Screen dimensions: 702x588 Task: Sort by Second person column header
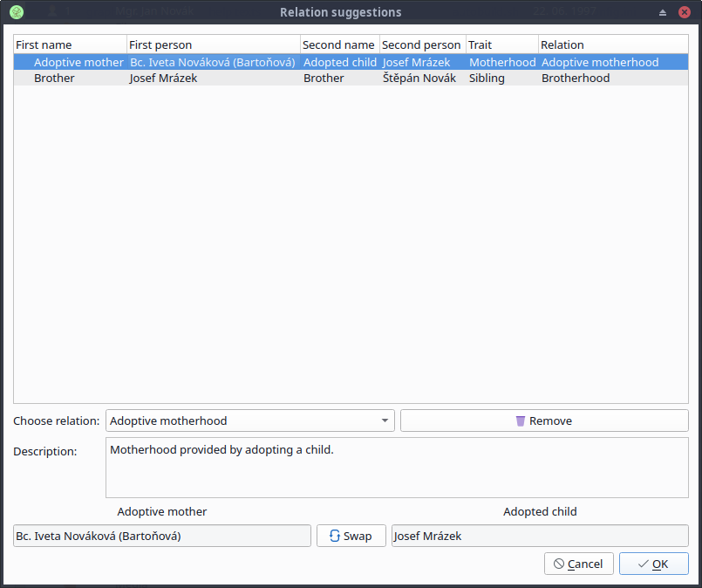[x=422, y=44]
